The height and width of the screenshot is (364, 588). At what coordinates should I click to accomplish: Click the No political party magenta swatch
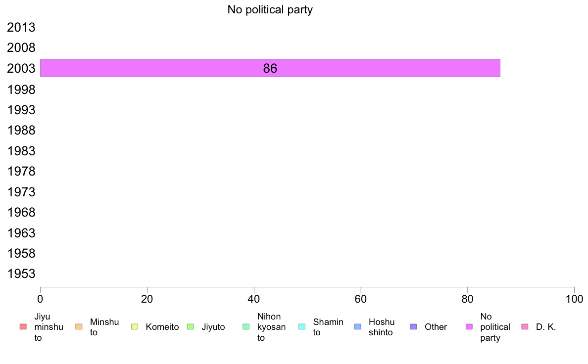[x=469, y=327]
